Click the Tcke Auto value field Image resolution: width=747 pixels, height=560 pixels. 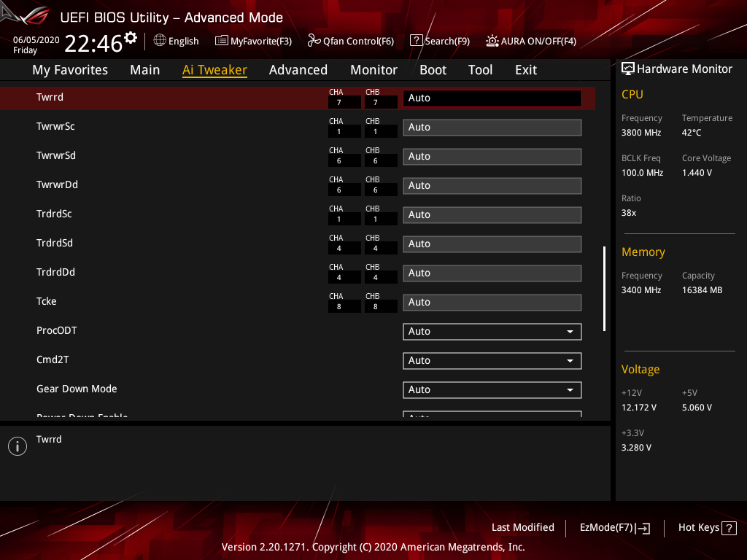tap(492, 303)
